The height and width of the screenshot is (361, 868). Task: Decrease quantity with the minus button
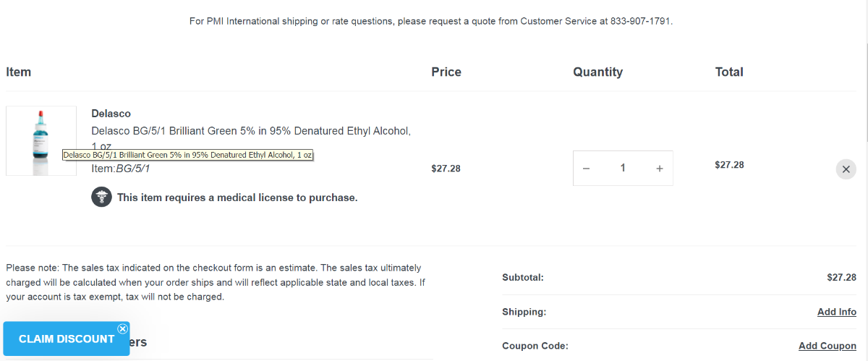(x=586, y=169)
